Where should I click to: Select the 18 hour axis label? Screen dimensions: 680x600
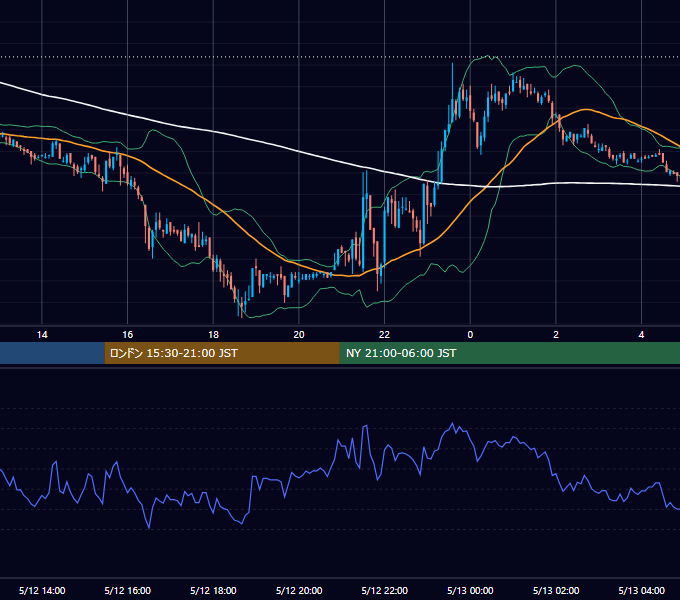point(213,335)
